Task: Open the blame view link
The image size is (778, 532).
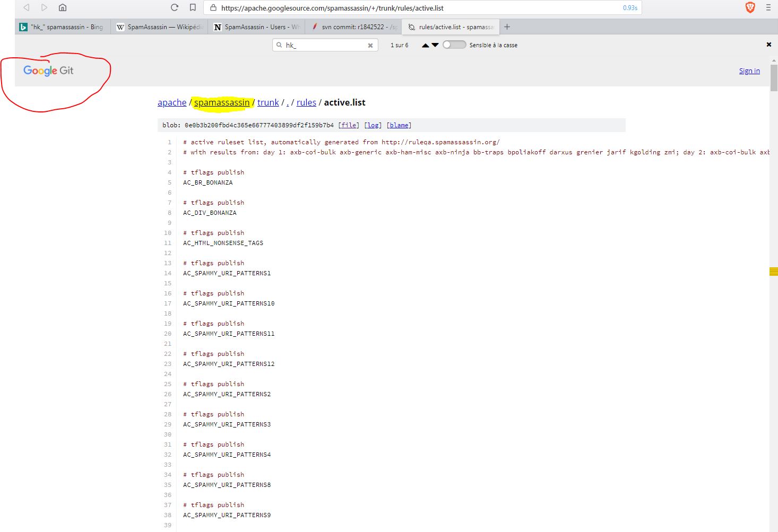Action: click(x=399, y=125)
